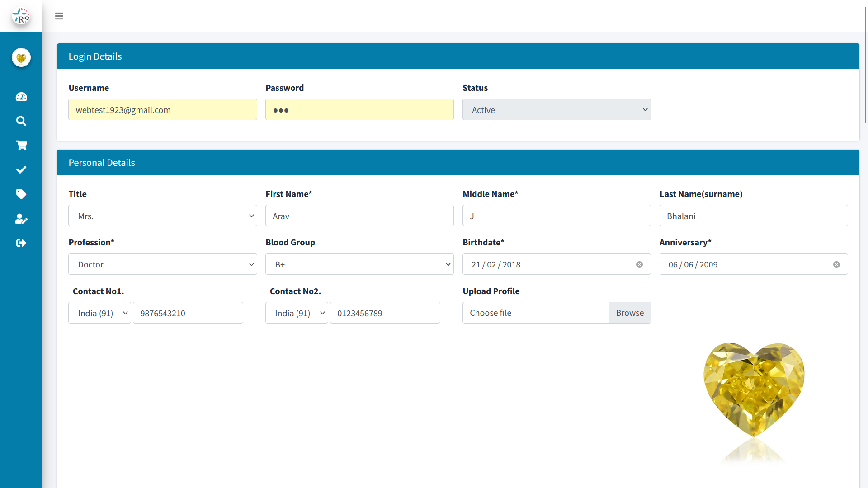Open the checkmark icon in sidebar

(21, 170)
